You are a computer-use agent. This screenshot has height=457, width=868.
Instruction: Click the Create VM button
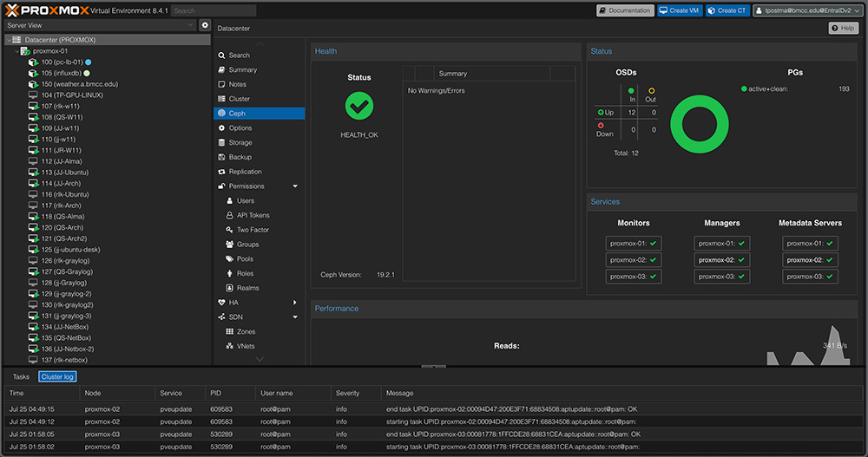679,10
